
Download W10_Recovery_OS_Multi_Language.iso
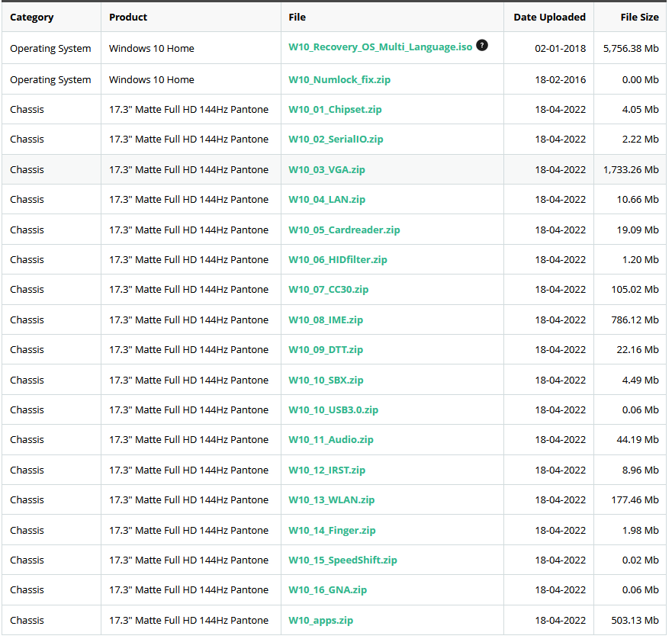click(380, 47)
